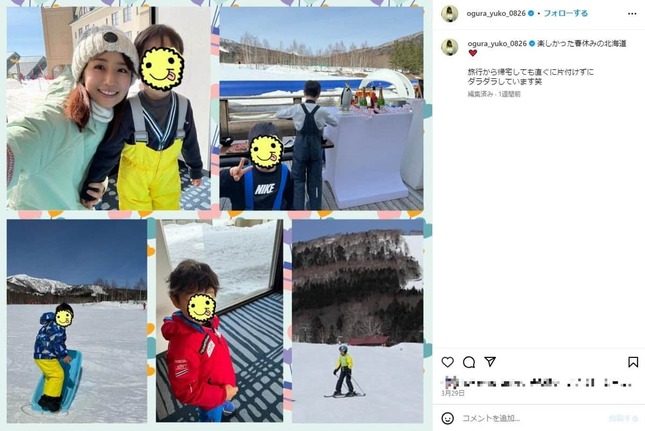
Task: Open the three-dot more options menu
Action: 632,14
